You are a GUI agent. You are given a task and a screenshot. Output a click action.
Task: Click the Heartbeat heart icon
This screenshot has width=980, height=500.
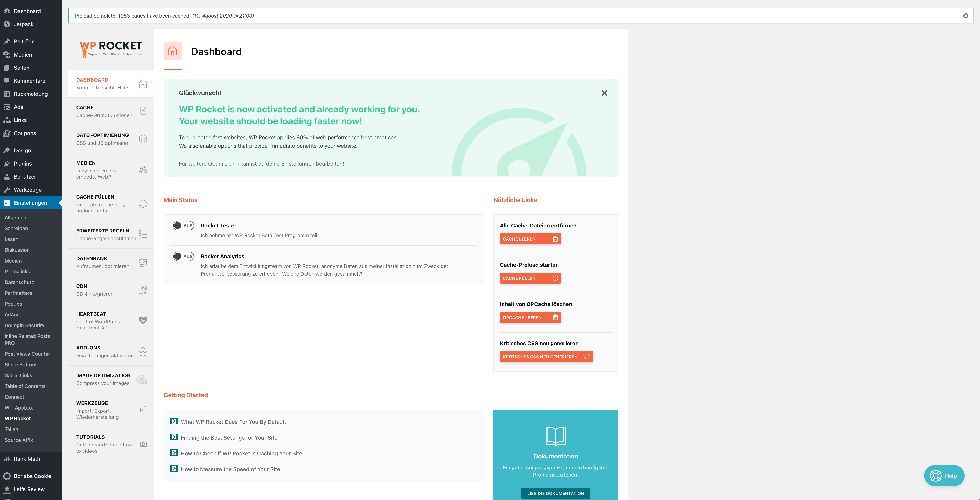coord(143,320)
